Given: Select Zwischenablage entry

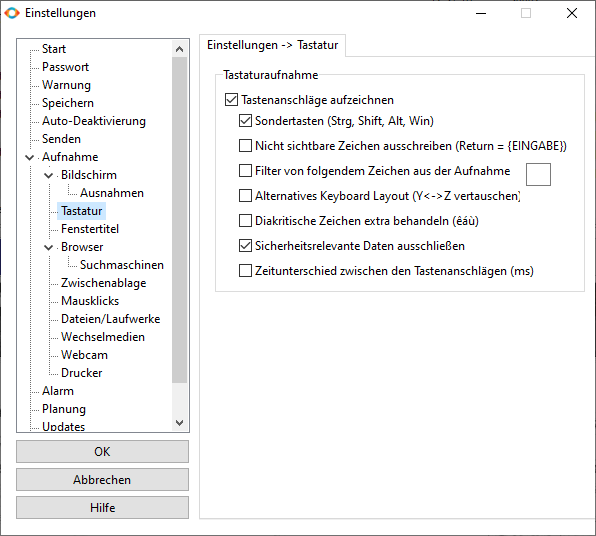Looking at the screenshot, I should click(103, 283).
